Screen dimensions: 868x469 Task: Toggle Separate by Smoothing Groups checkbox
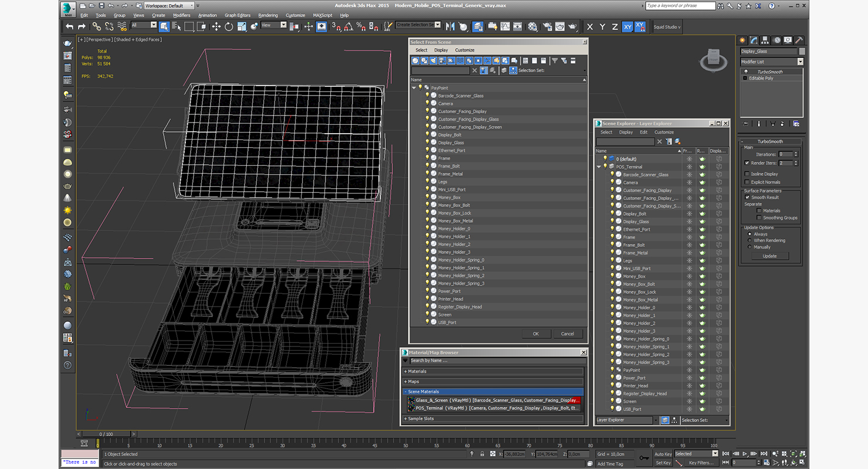tap(759, 217)
